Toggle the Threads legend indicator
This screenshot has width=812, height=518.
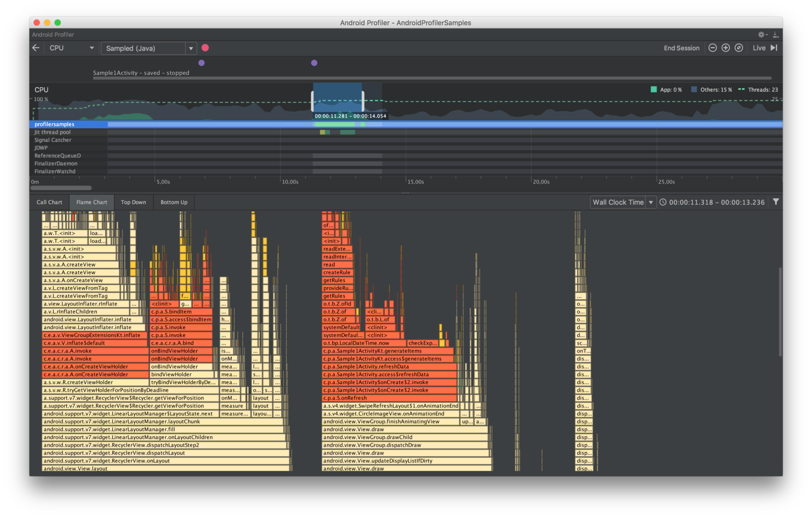click(759, 89)
